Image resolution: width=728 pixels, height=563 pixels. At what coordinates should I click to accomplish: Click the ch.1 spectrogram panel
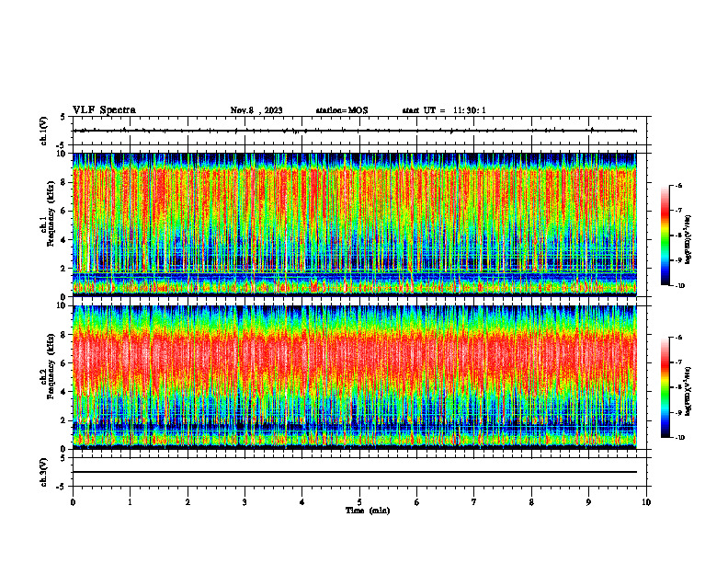354,224
